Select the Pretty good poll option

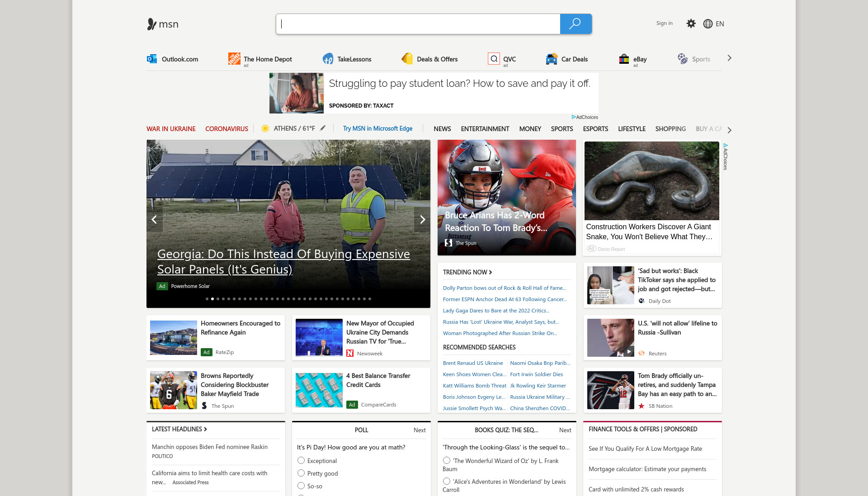pos(301,473)
